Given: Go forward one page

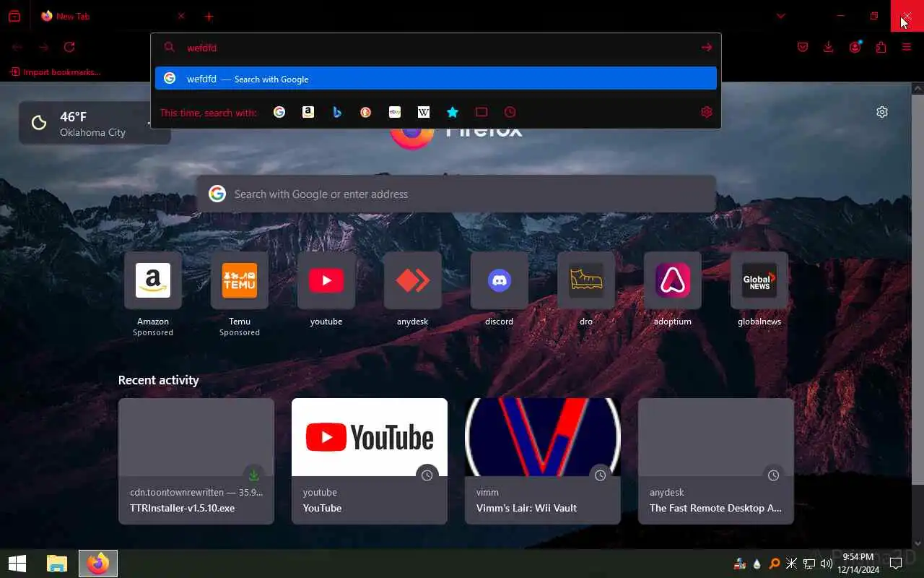Looking at the screenshot, I should [x=44, y=47].
